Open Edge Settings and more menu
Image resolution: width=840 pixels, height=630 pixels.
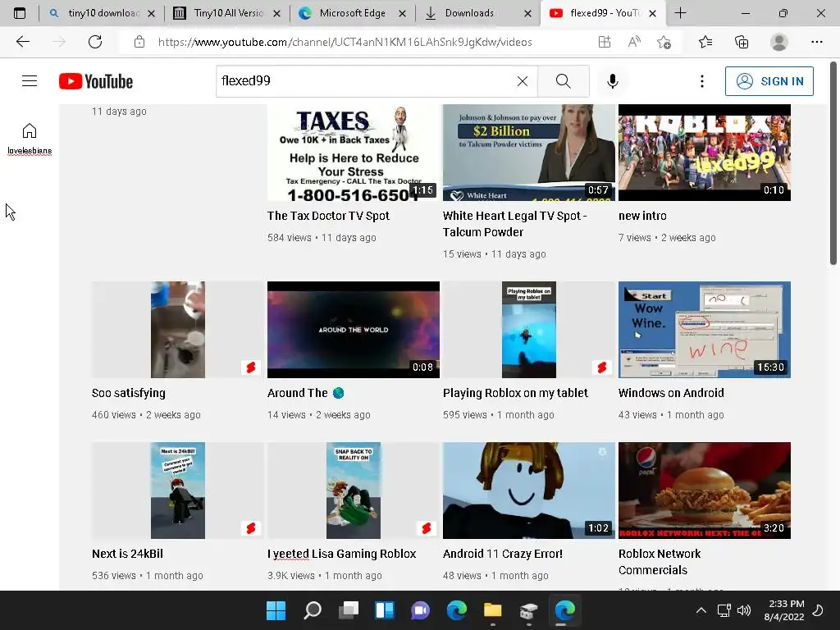(816, 42)
